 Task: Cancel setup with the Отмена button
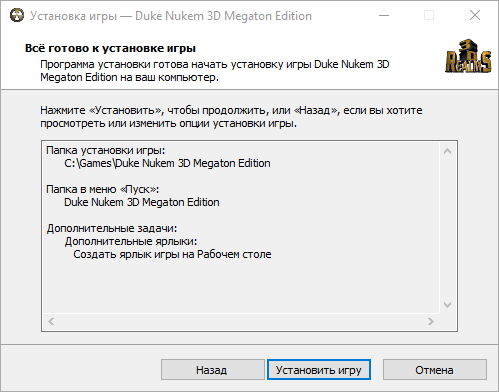coord(434,370)
